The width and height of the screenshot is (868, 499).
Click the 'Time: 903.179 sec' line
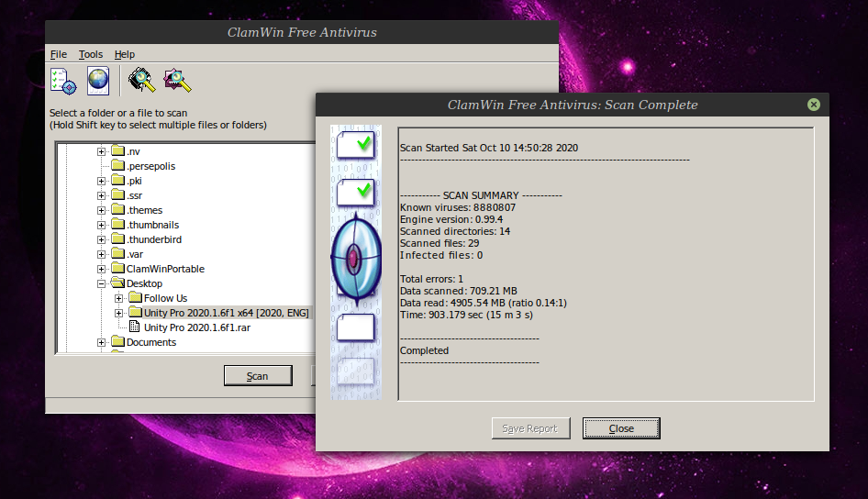coord(466,315)
